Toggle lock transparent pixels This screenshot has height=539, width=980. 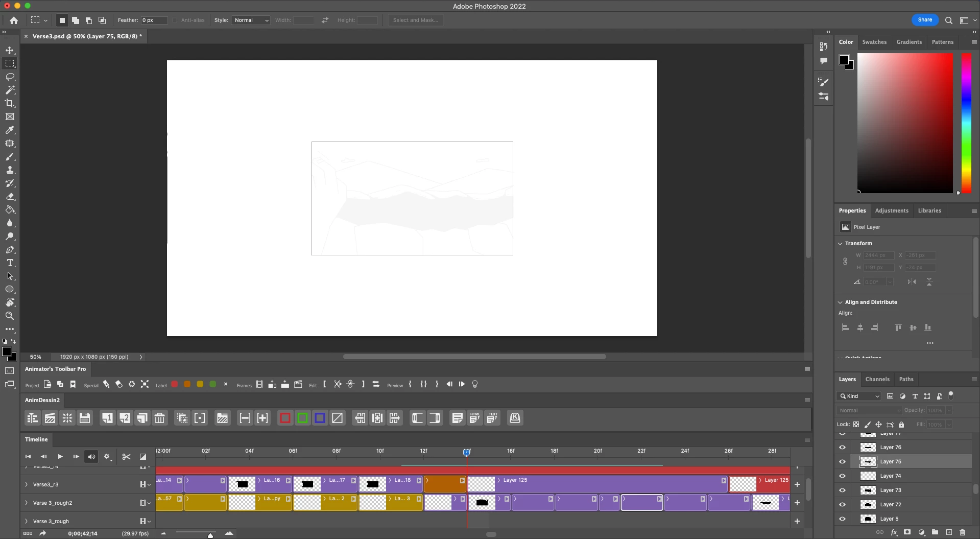coord(856,425)
